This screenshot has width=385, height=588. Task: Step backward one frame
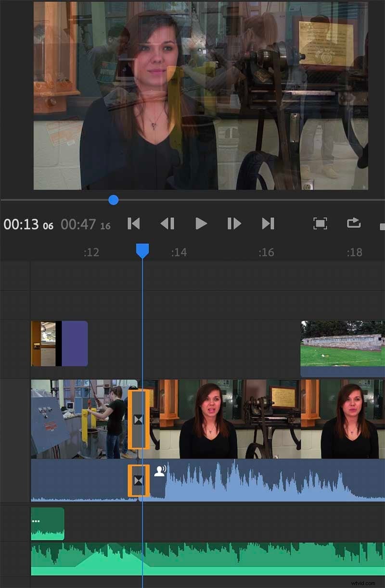pyautogui.click(x=167, y=224)
